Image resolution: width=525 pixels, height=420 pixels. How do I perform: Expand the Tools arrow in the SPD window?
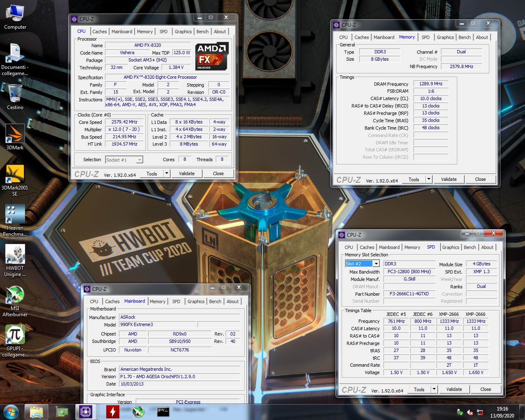tap(434, 389)
